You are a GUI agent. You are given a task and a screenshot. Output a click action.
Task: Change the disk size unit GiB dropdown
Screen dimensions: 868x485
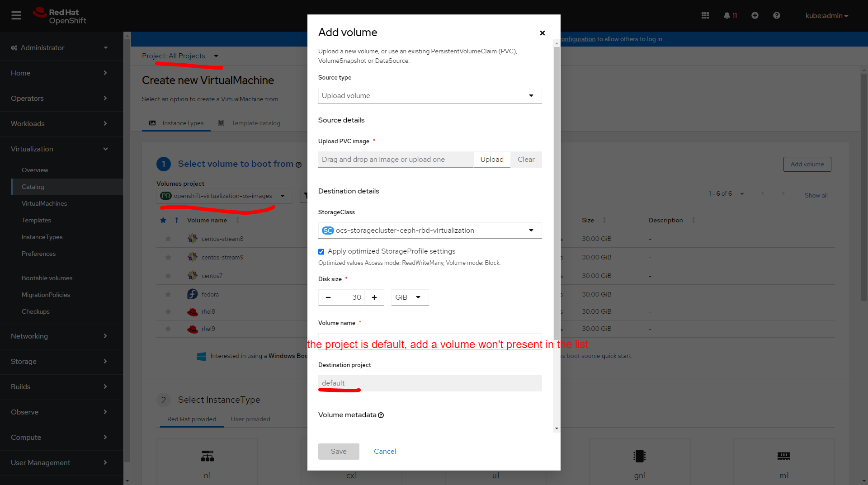[x=410, y=297]
